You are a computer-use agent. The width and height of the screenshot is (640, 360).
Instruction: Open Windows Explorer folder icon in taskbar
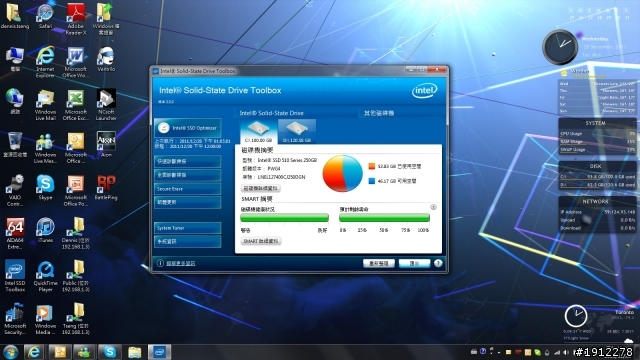pos(134,352)
